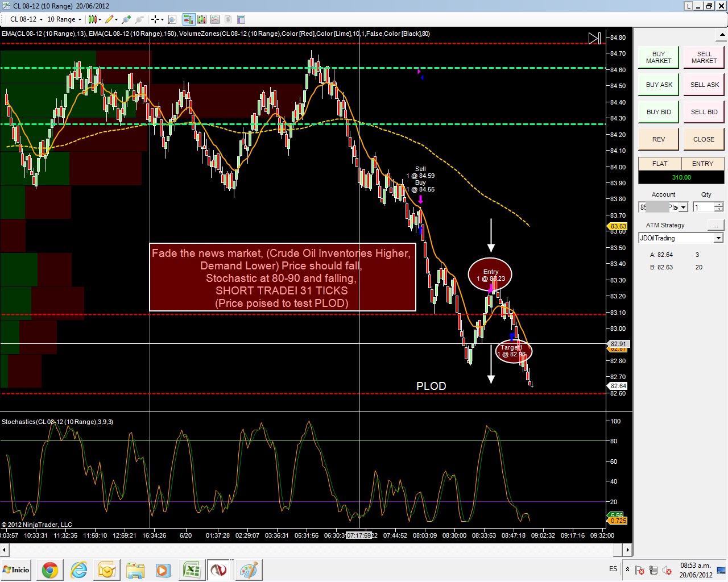Open the Data Series candlestick icon
Screen dimensions: 728x582
click(x=201, y=19)
